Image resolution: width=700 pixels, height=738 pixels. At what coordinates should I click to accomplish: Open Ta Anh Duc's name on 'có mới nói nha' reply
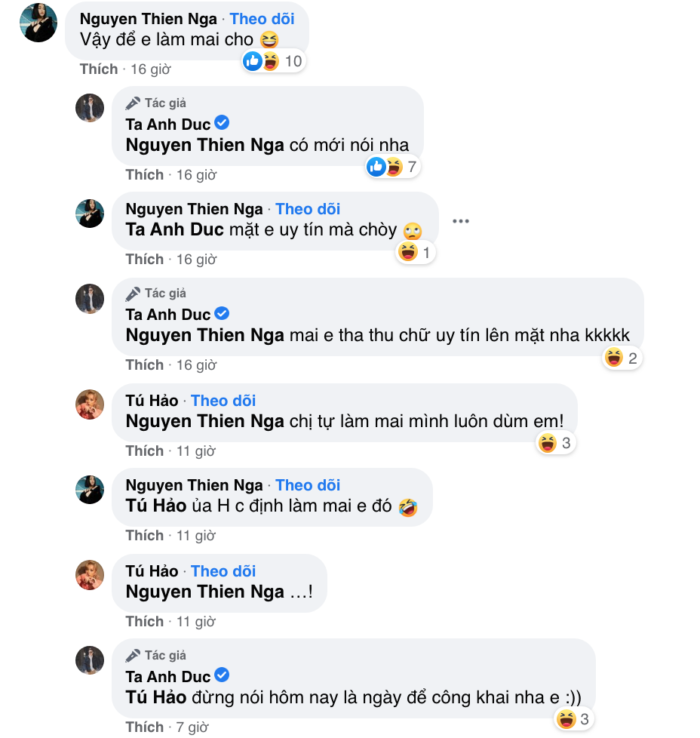point(167,125)
